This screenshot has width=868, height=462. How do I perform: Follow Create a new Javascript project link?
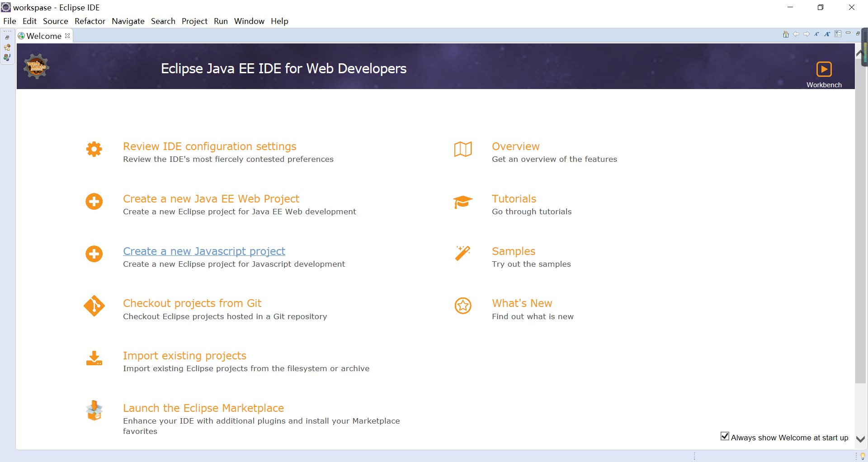coord(204,251)
